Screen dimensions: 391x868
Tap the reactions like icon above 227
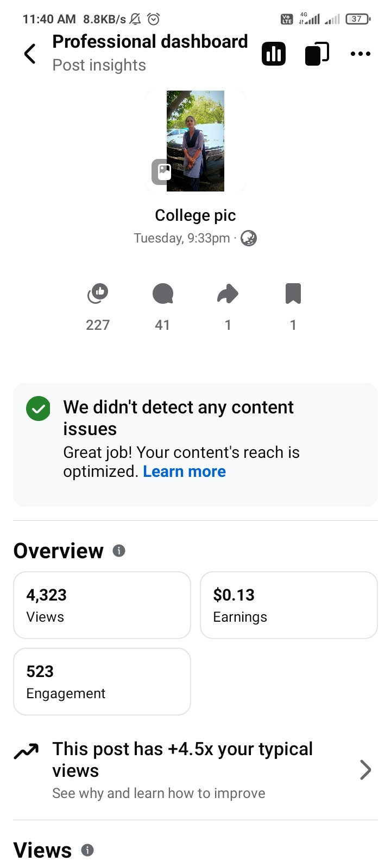coord(98,293)
